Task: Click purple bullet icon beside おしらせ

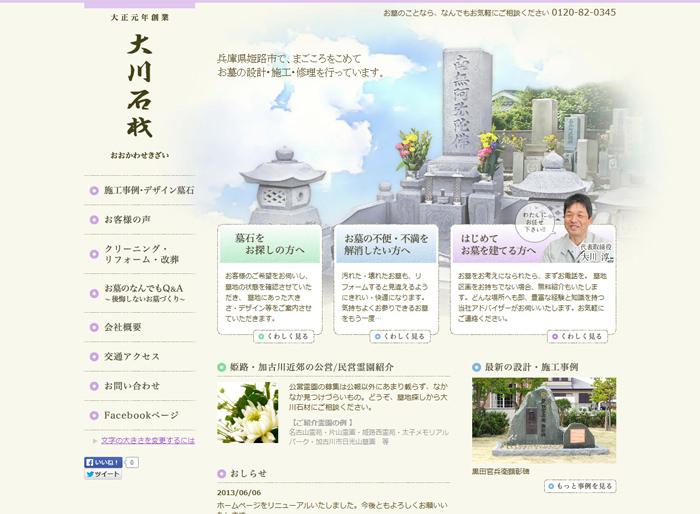Action: point(221,474)
